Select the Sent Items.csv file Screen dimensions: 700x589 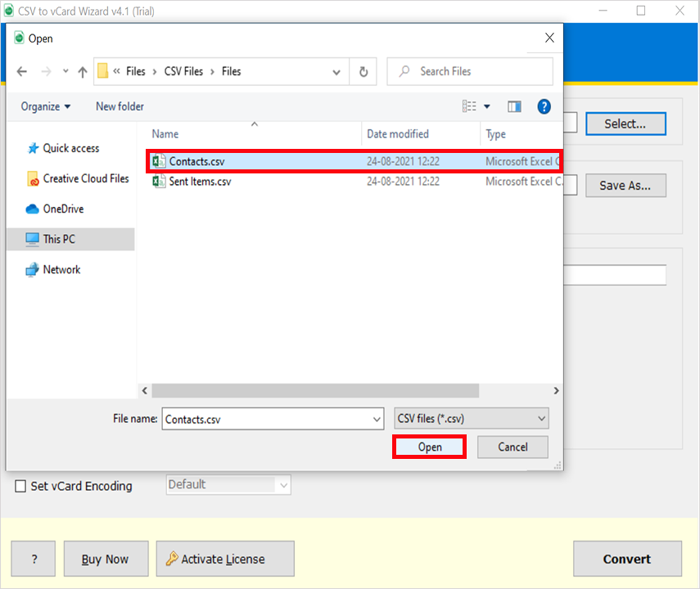click(x=356, y=181)
